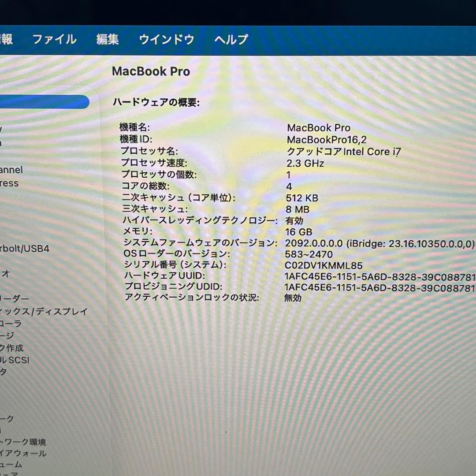
Task: Click the highlighted ハードウェア selection
Action: (44, 102)
